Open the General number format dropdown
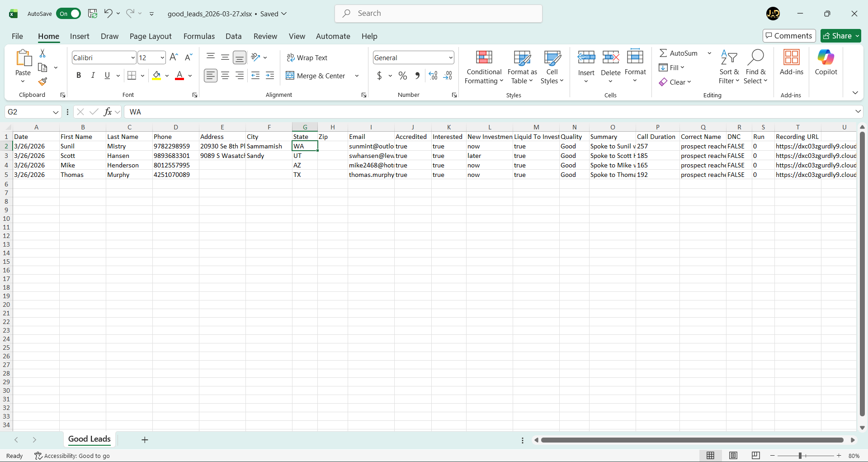Viewport: 868px width, 462px height. (450, 57)
